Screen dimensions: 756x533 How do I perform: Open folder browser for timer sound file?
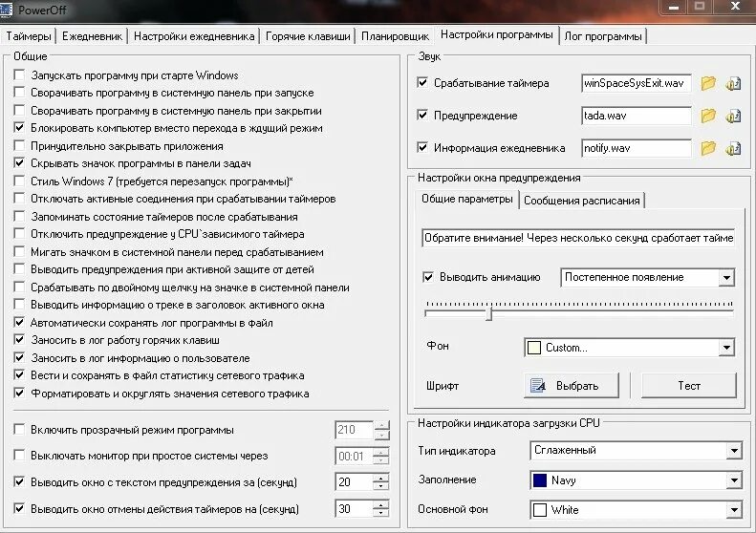coord(708,83)
